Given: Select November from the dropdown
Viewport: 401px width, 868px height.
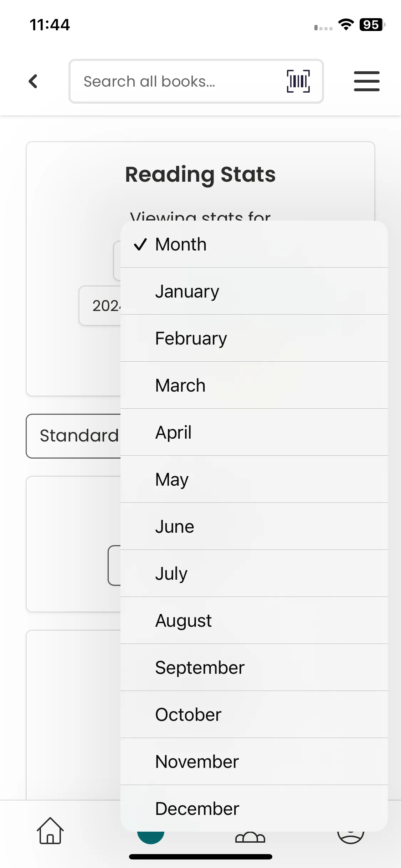Looking at the screenshot, I should coord(254,762).
